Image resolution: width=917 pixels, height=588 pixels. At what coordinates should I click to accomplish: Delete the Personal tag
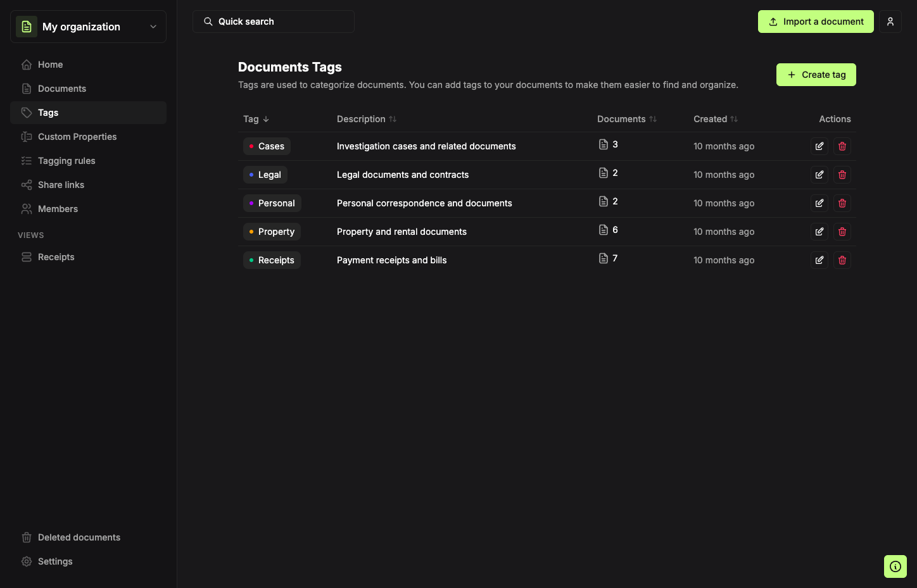pyautogui.click(x=842, y=203)
